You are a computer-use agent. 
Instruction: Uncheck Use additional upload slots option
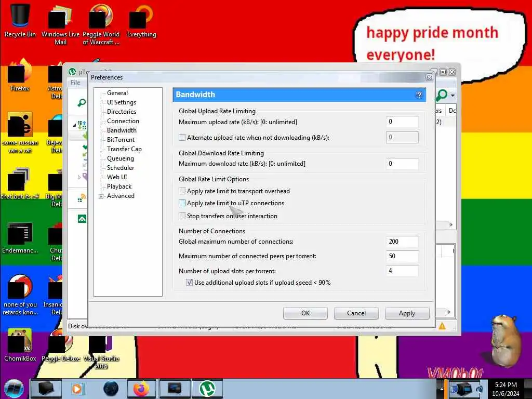189,282
